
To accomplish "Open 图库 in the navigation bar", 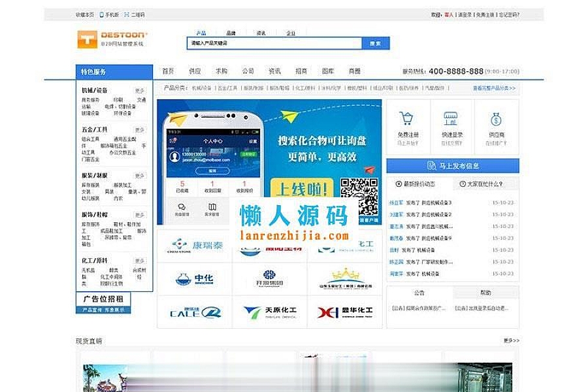I will (x=328, y=71).
